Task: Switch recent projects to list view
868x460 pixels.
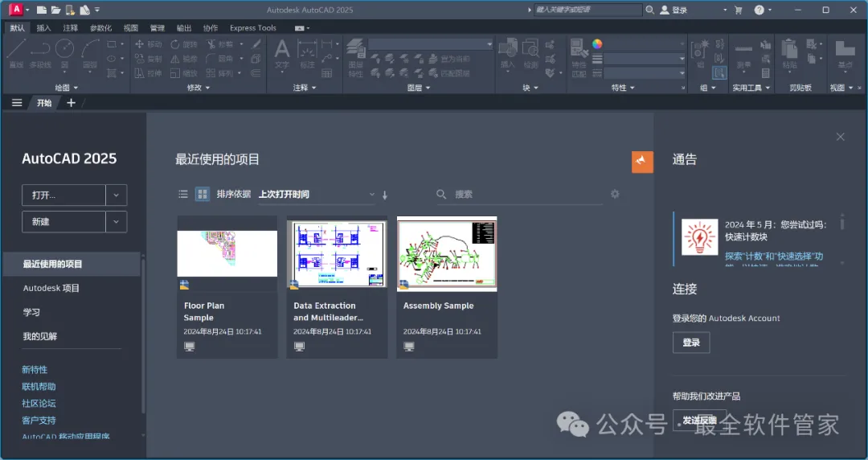Action: [x=183, y=194]
